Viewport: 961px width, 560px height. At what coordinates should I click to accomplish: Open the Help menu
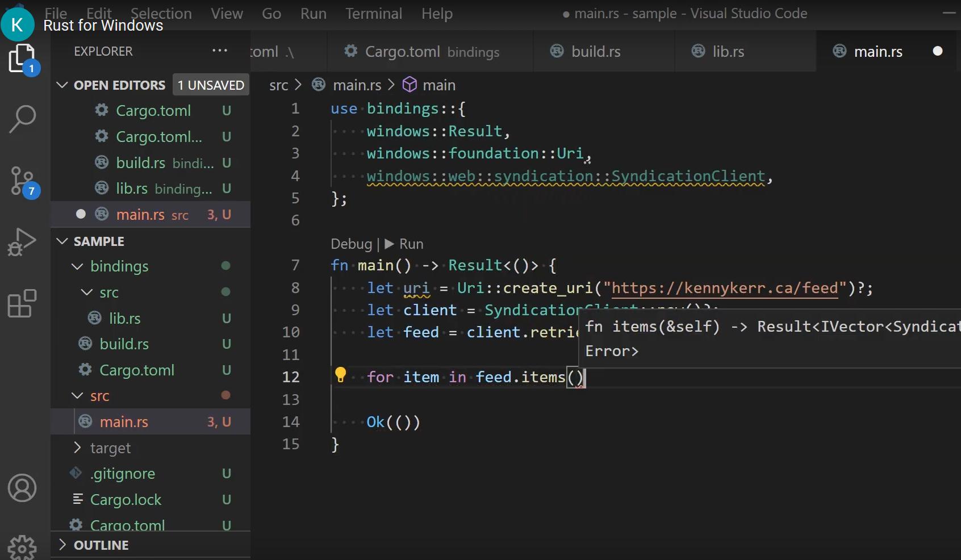click(437, 13)
